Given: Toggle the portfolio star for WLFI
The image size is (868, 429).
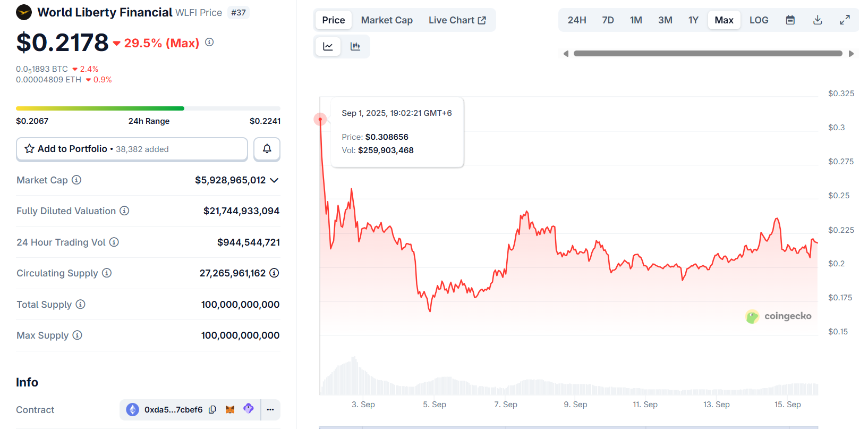Looking at the screenshot, I should click(29, 149).
